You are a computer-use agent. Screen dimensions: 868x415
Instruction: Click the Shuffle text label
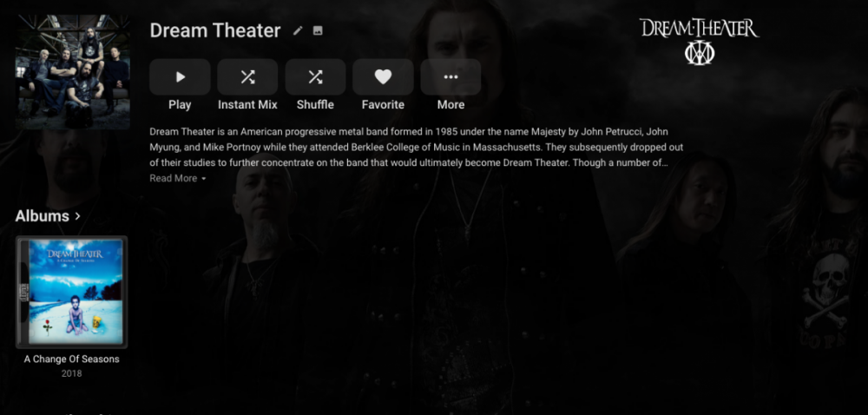316,104
